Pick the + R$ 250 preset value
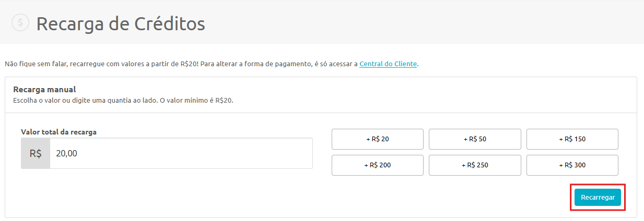 [475, 165]
